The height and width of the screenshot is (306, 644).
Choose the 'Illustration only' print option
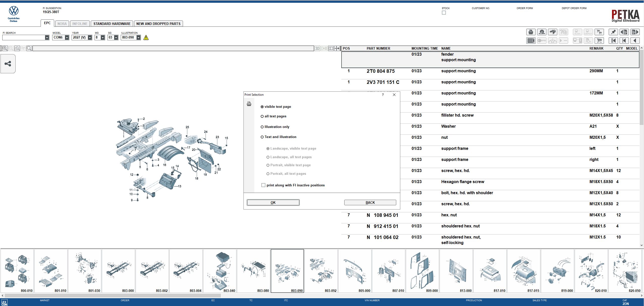pos(275,127)
